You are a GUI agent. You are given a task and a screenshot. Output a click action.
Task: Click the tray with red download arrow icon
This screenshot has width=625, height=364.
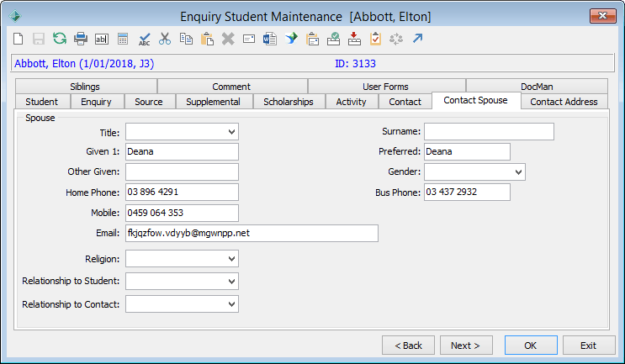pos(354,39)
